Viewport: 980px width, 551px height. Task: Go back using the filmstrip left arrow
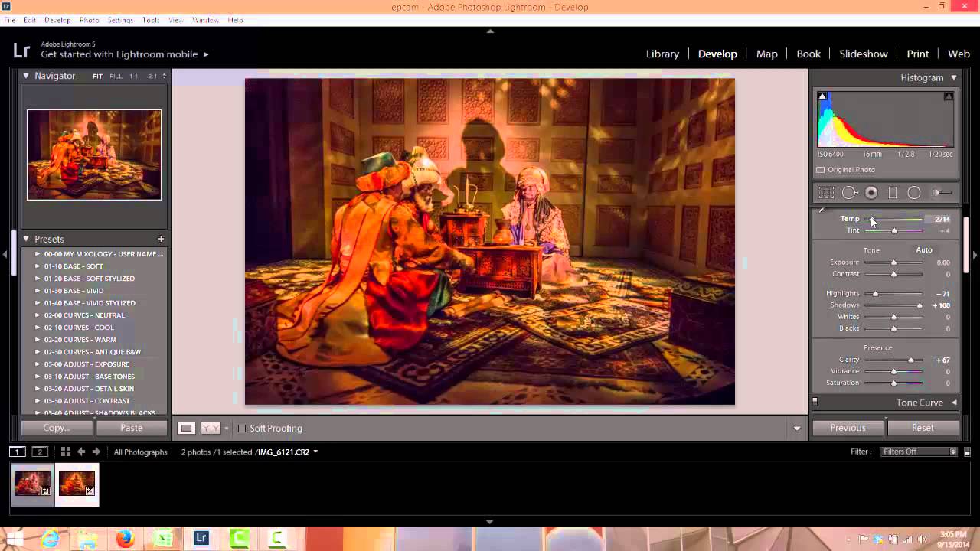81,452
